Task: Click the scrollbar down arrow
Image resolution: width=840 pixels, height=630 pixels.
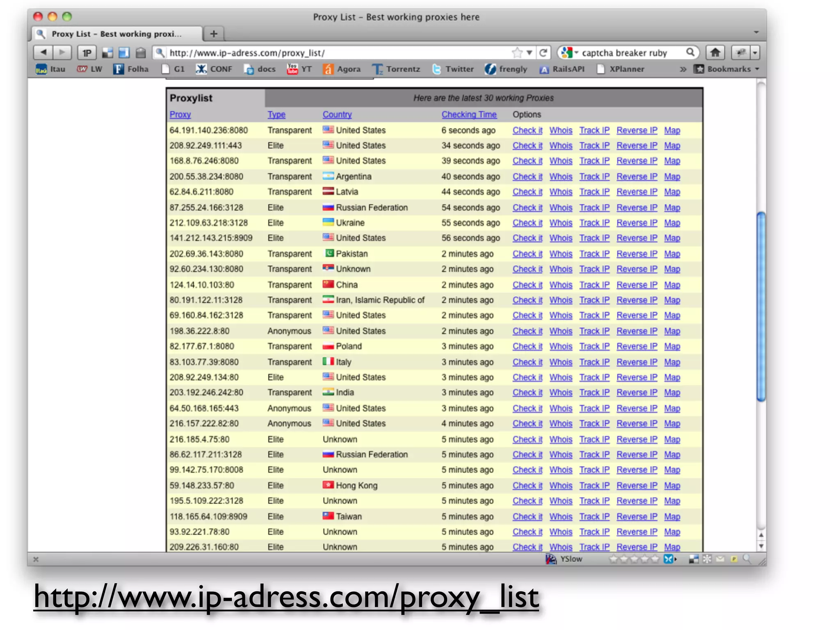Action: tap(761, 546)
